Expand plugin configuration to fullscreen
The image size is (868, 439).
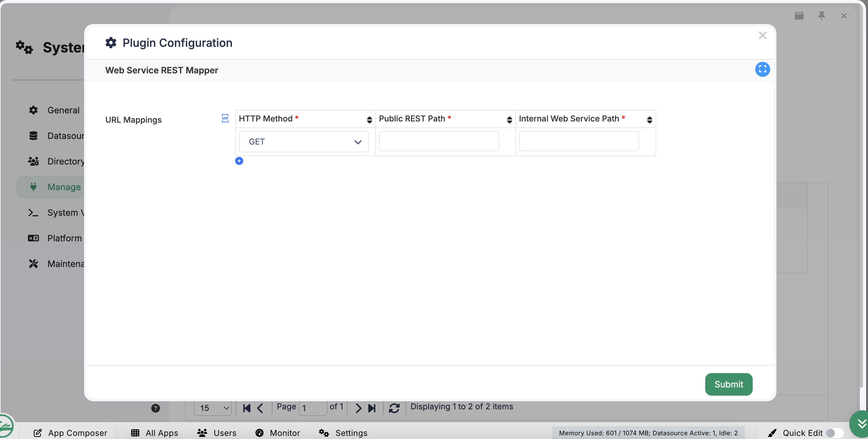pos(762,69)
